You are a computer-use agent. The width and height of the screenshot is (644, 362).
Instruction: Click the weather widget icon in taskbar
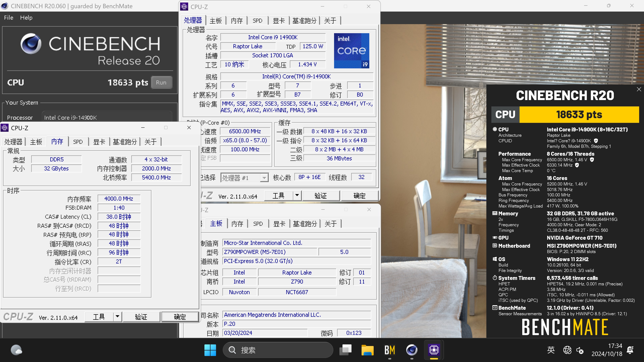pos(16,350)
